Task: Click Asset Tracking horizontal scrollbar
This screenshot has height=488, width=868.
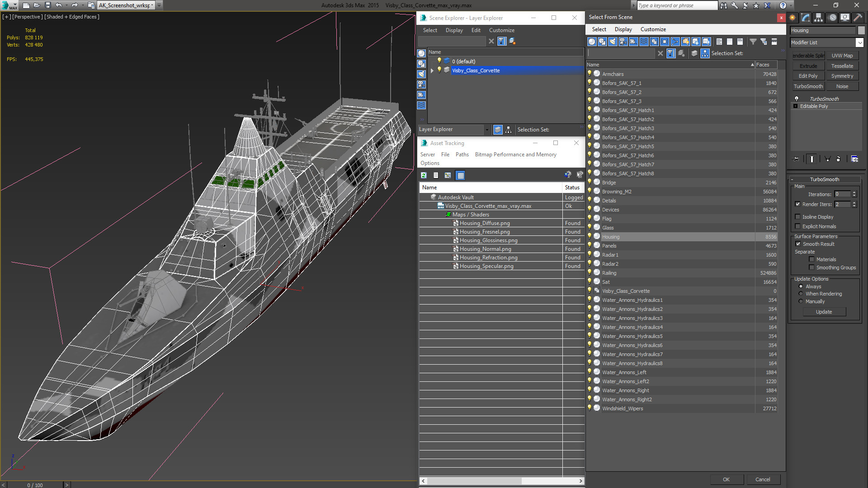Action: click(502, 481)
